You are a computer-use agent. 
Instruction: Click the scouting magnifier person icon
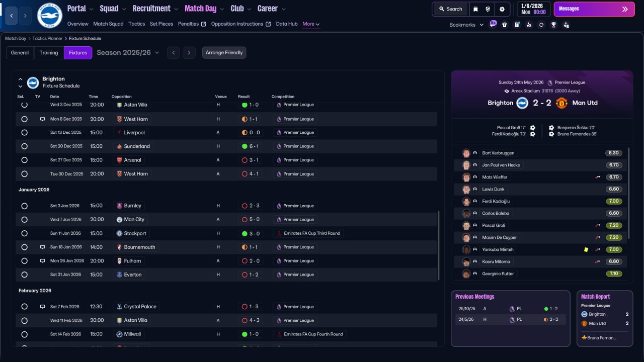[x=529, y=25]
